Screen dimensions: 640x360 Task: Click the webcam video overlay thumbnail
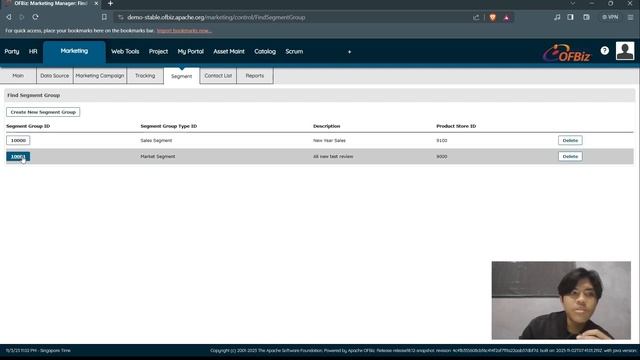tap(561, 300)
